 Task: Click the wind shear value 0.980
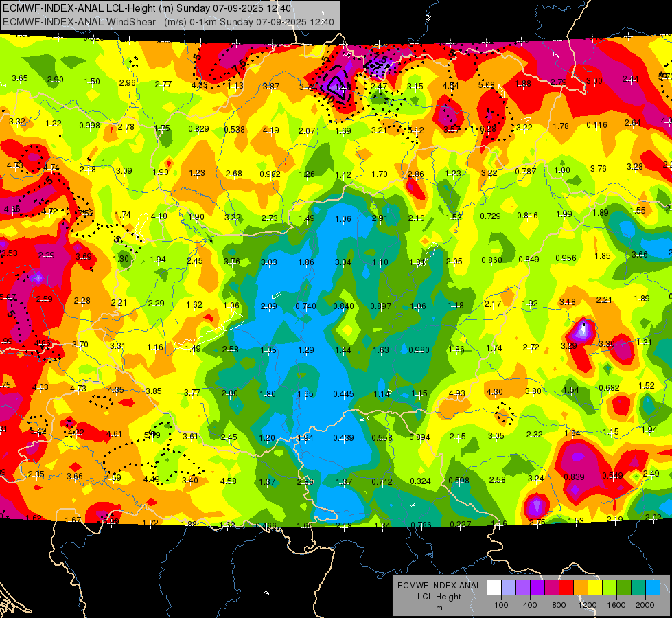pos(419,350)
